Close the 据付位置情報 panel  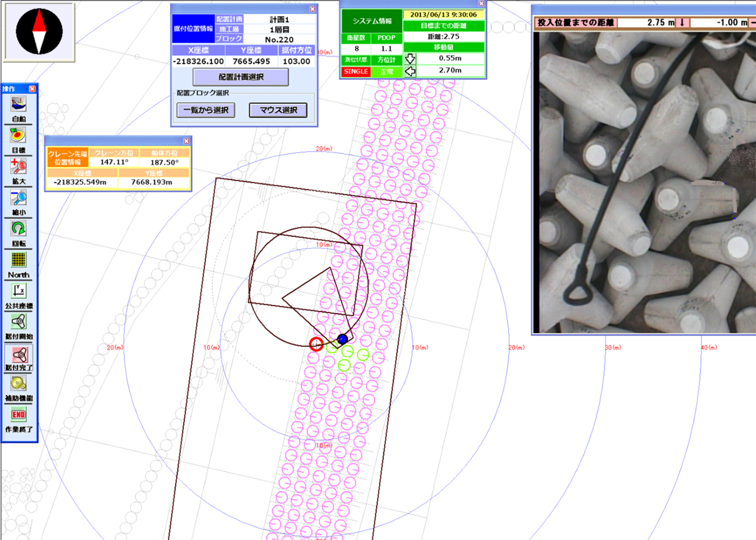coord(312,9)
